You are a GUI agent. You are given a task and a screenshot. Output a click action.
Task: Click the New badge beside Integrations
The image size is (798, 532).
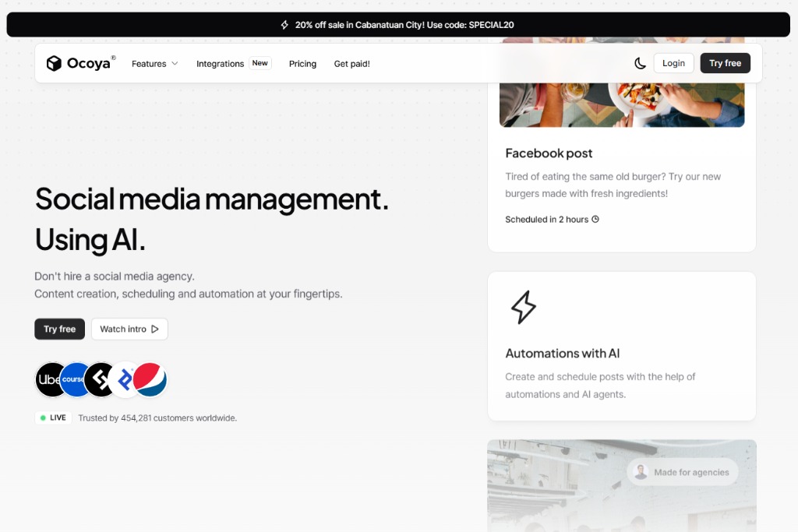point(260,64)
